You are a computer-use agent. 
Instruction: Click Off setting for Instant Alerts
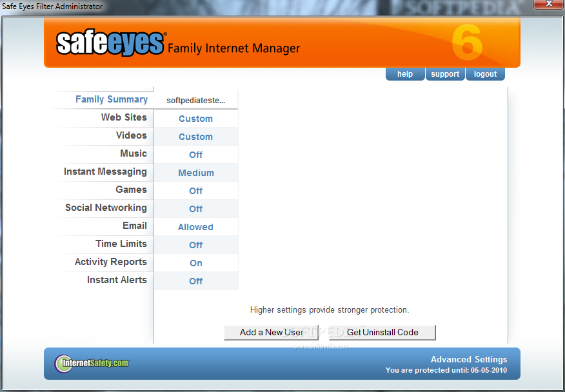coord(195,281)
